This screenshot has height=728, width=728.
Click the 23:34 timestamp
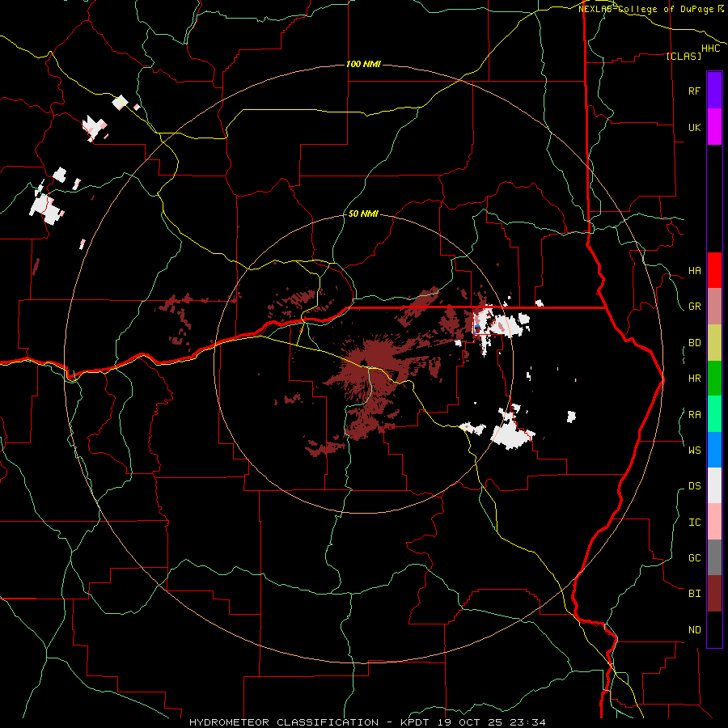(529, 722)
